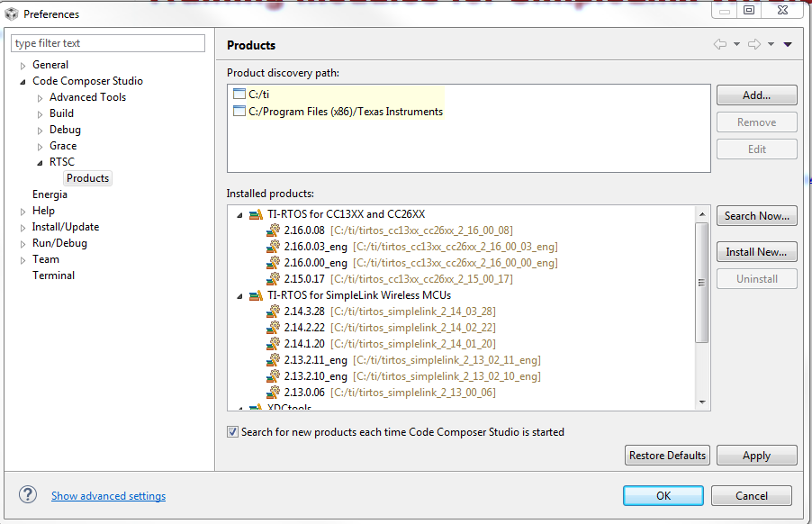Click the product icon for version 2.14.3.28

[273, 312]
